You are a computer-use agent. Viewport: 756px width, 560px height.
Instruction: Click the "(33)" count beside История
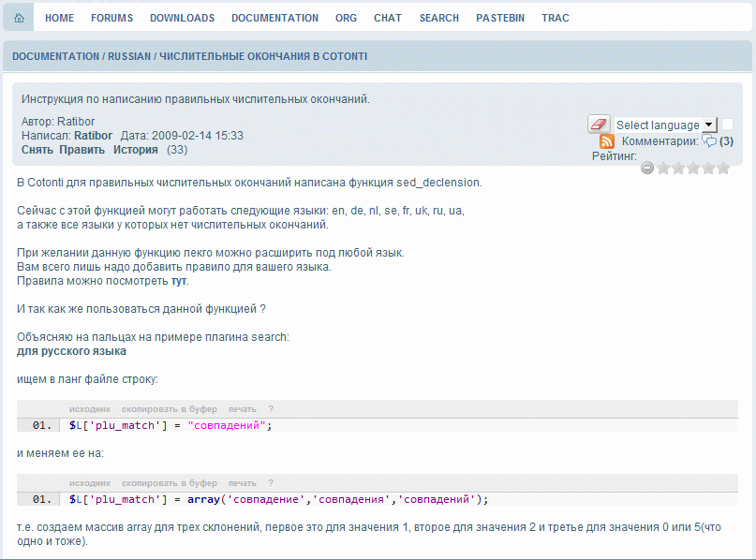pyautogui.click(x=177, y=150)
